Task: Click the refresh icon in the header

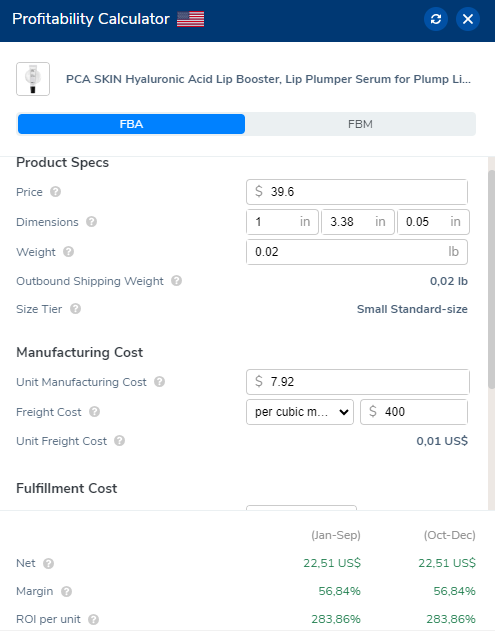Action: click(436, 19)
